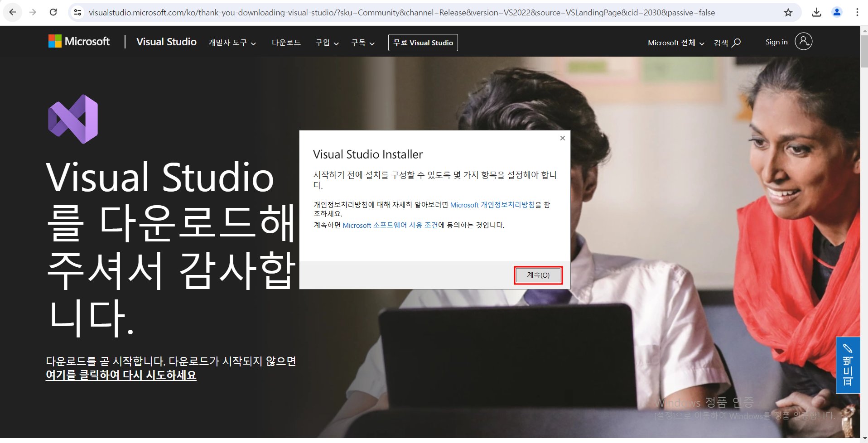Open the feedback (피드백) pencil tab

pos(848,365)
